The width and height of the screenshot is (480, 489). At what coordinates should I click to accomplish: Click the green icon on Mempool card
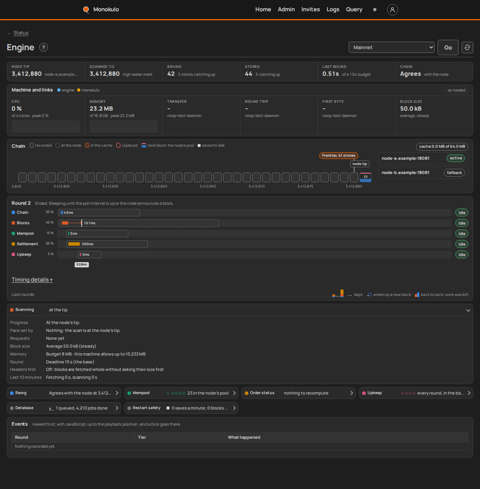tap(129, 393)
